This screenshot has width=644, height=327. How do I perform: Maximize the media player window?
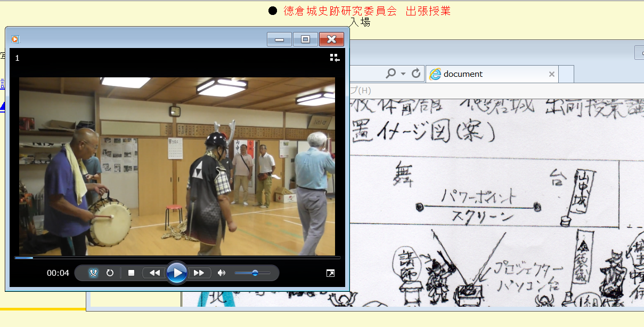305,39
